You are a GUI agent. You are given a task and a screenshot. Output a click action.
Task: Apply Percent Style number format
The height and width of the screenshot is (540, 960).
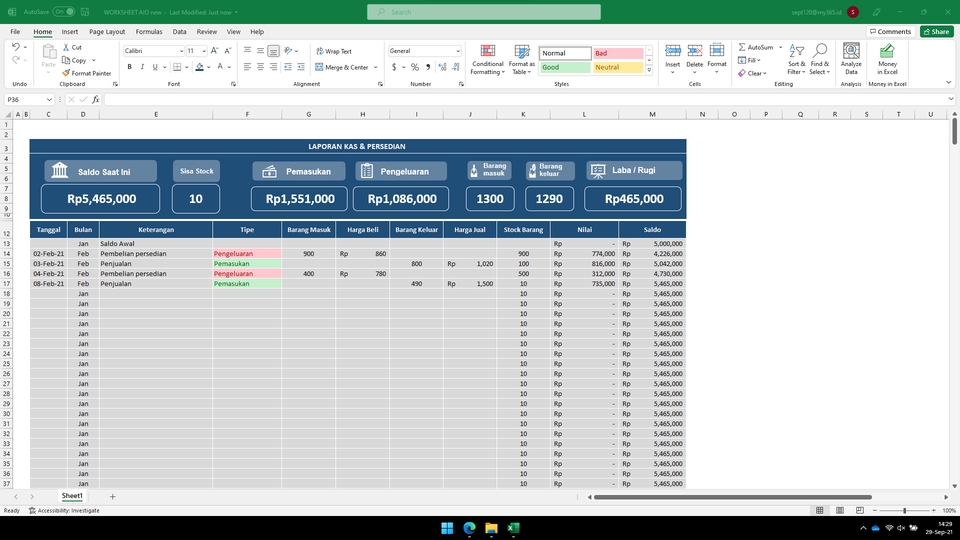click(415, 67)
